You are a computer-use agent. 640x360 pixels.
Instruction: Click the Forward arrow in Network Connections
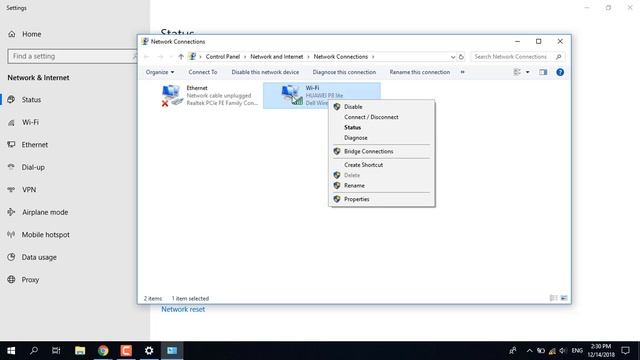click(160, 57)
